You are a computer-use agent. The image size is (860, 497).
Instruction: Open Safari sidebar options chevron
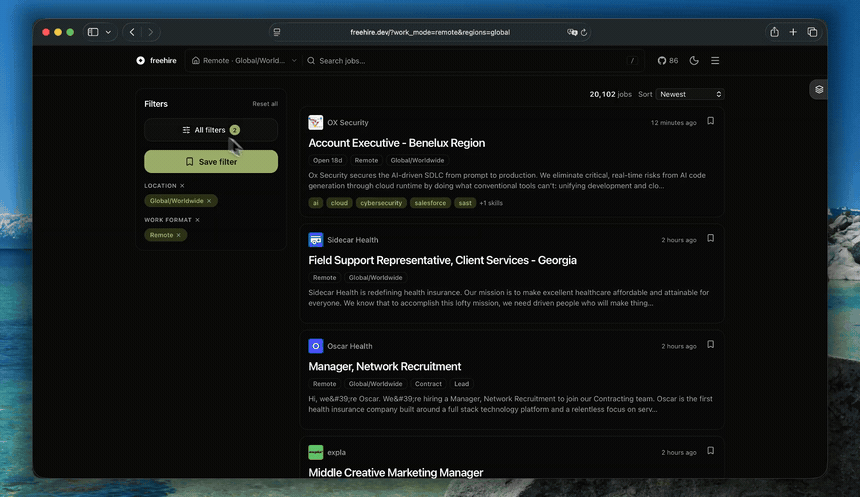coord(108,32)
